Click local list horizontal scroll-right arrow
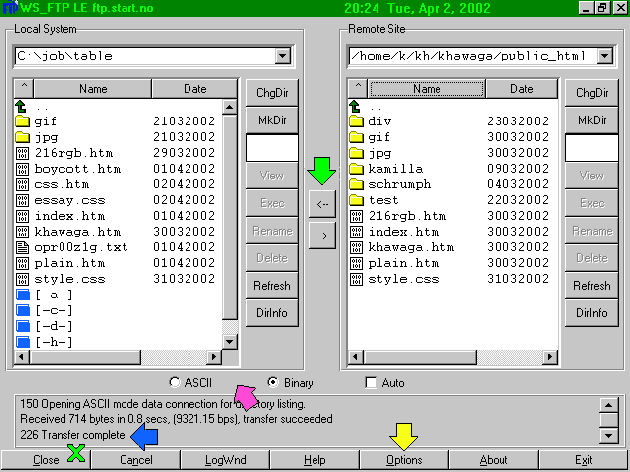 (x=214, y=357)
